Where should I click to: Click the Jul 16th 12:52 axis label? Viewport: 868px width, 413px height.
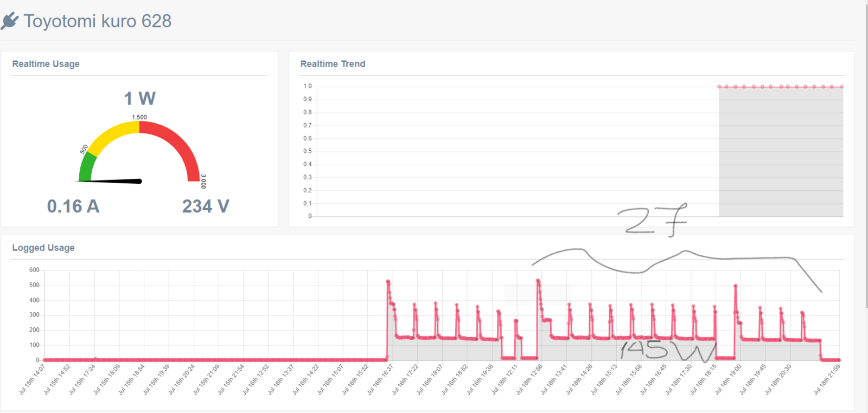pyautogui.click(x=256, y=379)
